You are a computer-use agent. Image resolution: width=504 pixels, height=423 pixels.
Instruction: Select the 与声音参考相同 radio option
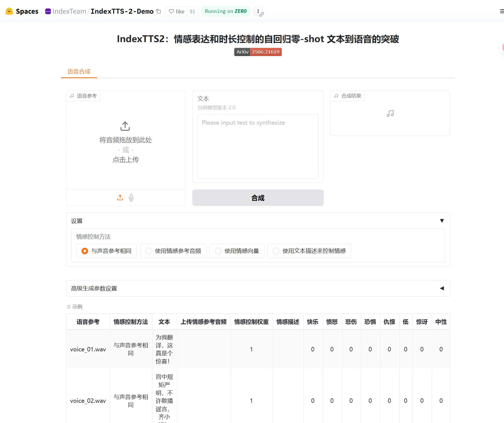pos(85,251)
